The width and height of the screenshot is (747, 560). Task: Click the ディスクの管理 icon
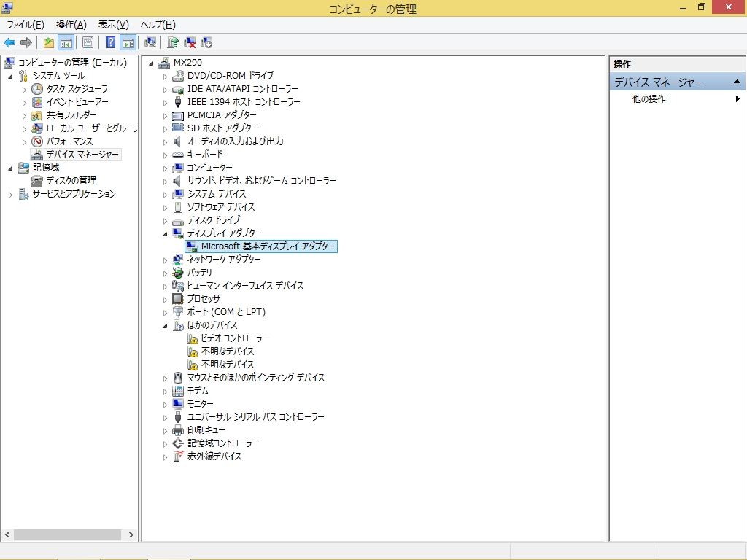(37, 181)
